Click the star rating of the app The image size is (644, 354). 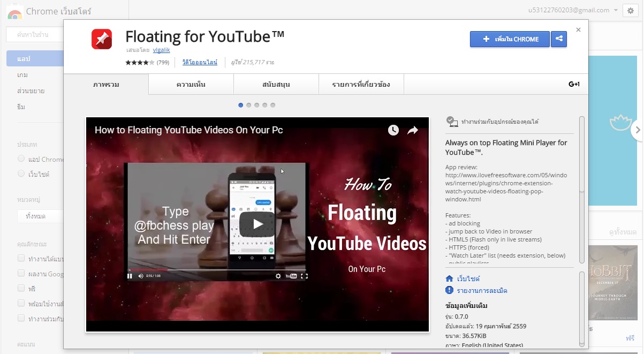[140, 63]
